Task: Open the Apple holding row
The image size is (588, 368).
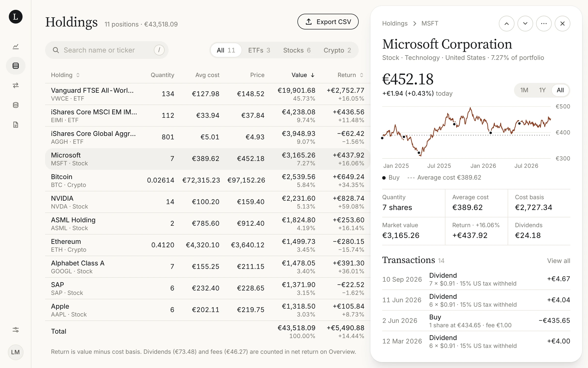Action: click(x=208, y=310)
